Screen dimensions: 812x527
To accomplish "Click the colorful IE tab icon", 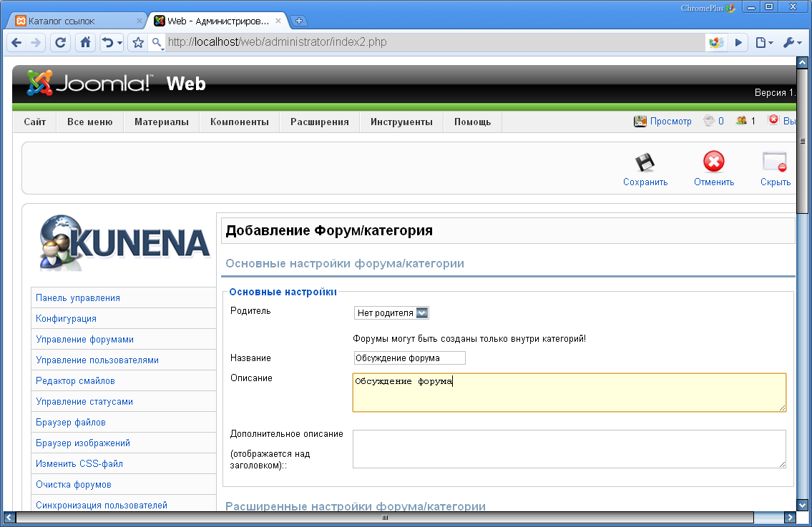I will (716, 42).
